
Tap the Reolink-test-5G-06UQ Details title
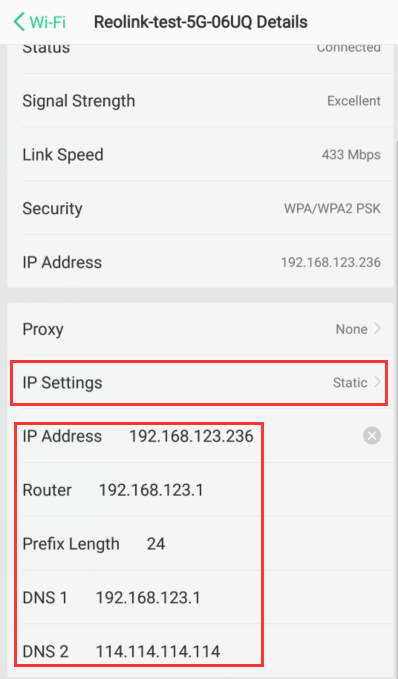[x=201, y=22]
